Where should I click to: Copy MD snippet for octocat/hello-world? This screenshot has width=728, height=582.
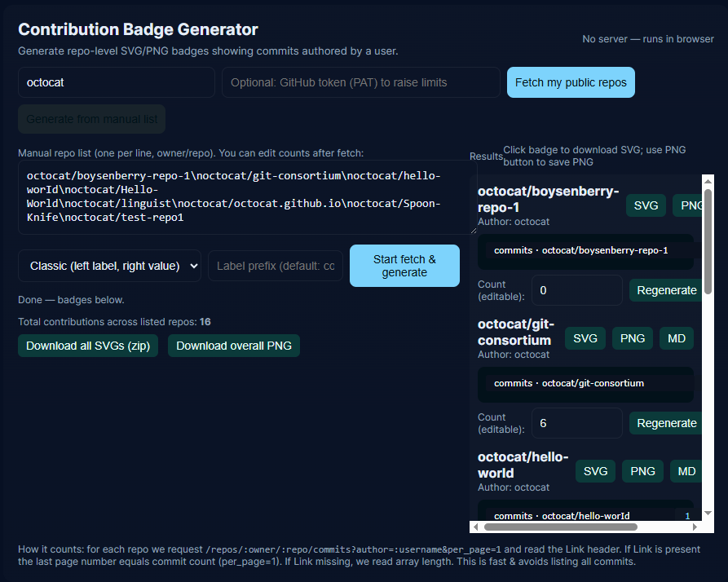coord(686,470)
